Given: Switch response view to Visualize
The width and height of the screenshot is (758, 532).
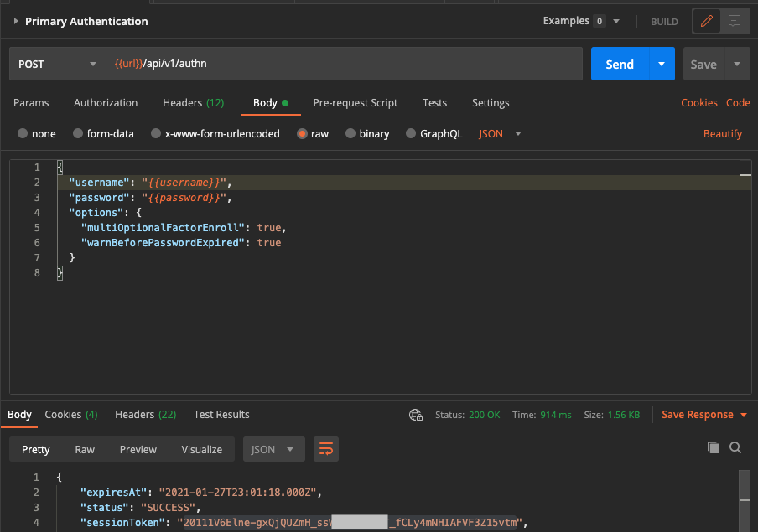Looking at the screenshot, I should click(x=201, y=449).
